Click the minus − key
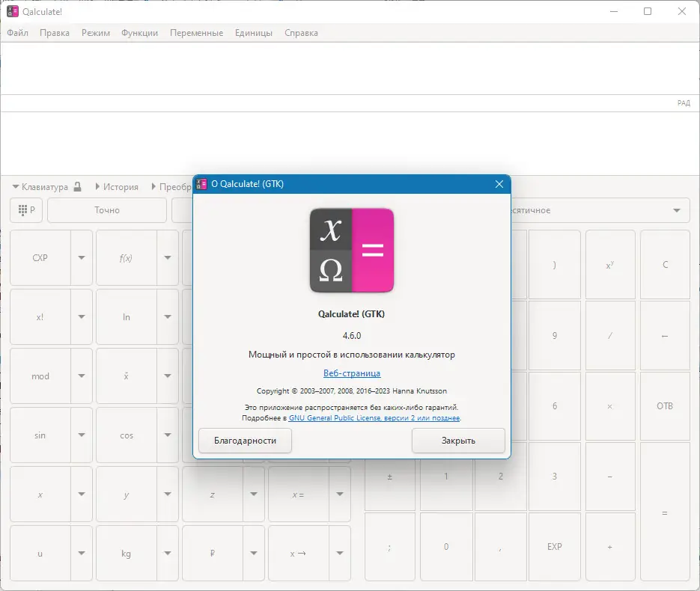The height and width of the screenshot is (591, 700). tap(610, 477)
